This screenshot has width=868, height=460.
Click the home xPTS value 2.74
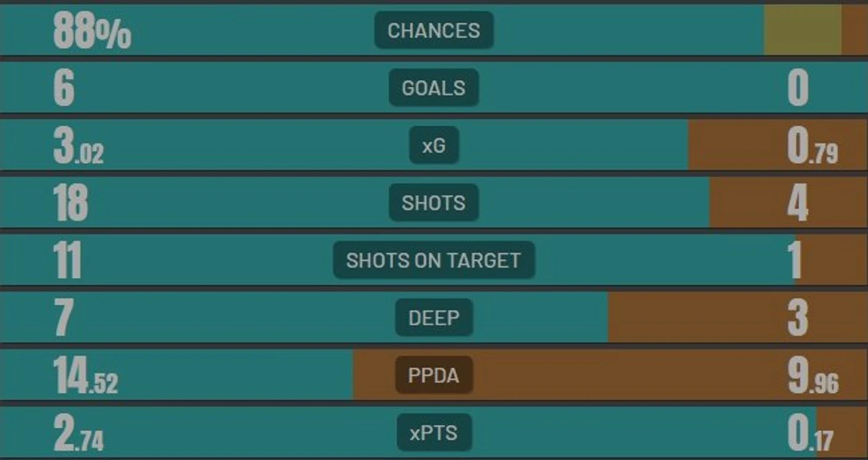click(78, 433)
